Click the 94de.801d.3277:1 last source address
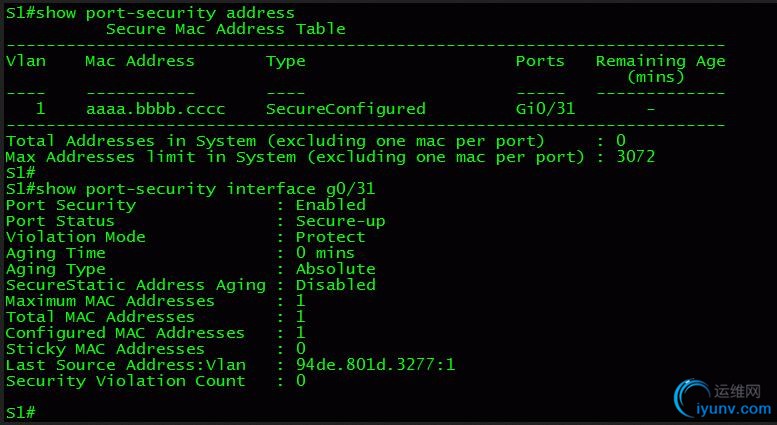The height and width of the screenshot is (425, 777). point(375,365)
